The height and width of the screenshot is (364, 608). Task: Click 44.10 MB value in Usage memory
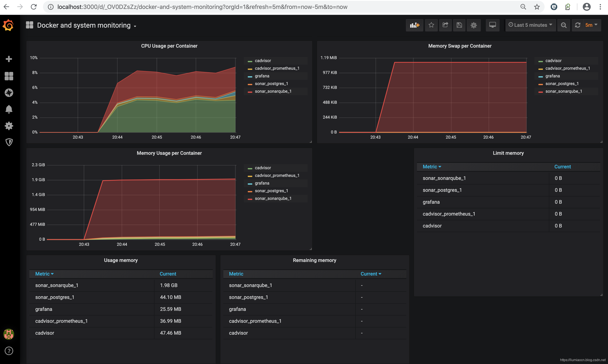pyautogui.click(x=171, y=297)
